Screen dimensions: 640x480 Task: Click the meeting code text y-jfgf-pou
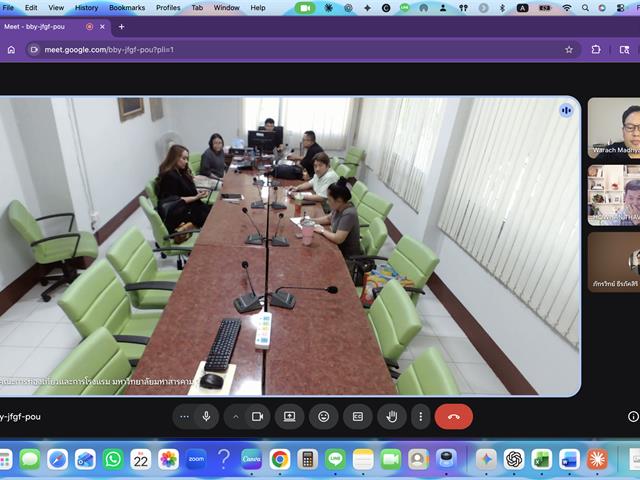20,417
